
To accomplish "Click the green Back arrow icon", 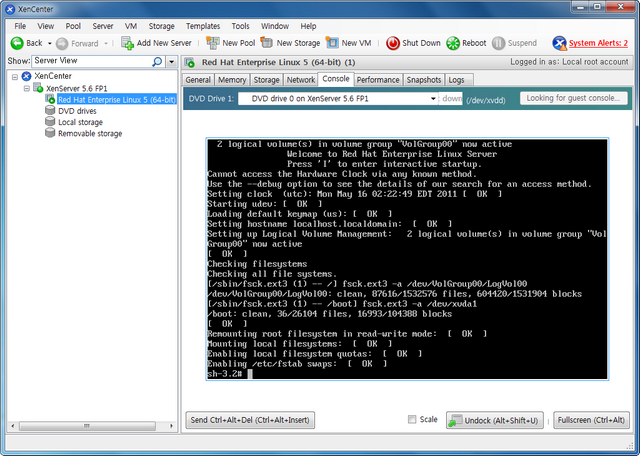I will (17, 43).
